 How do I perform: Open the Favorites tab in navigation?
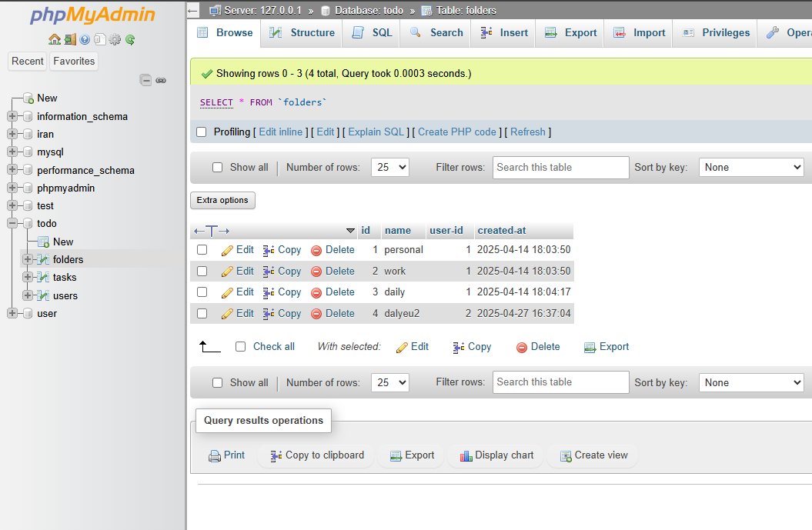pos(74,61)
